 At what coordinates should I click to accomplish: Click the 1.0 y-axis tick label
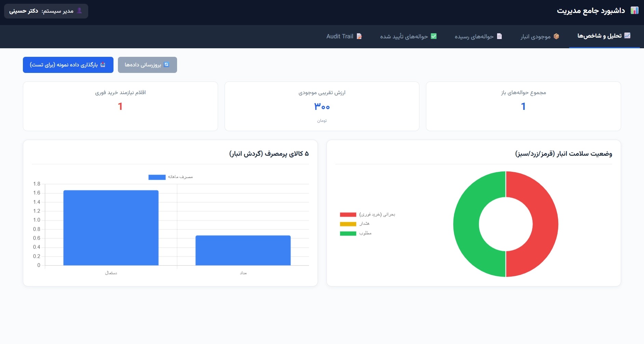[x=37, y=220]
